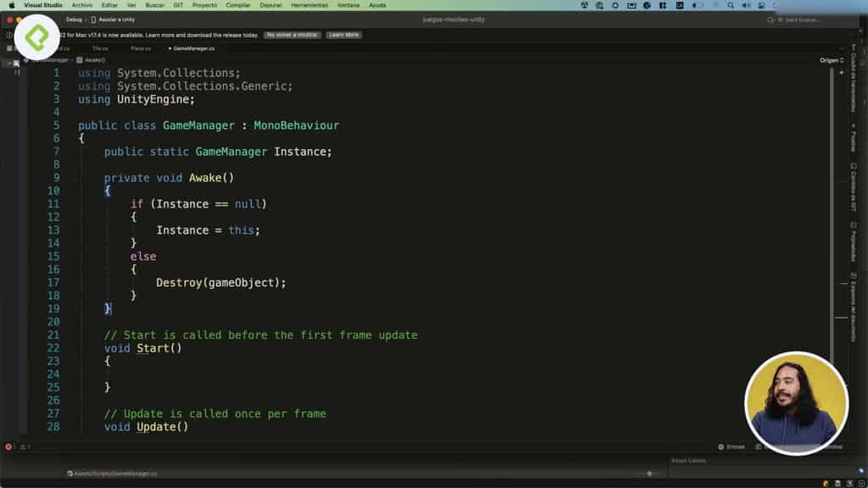Open macOS Control Center icon
Screen dimensions: 868x488
(762, 6)
